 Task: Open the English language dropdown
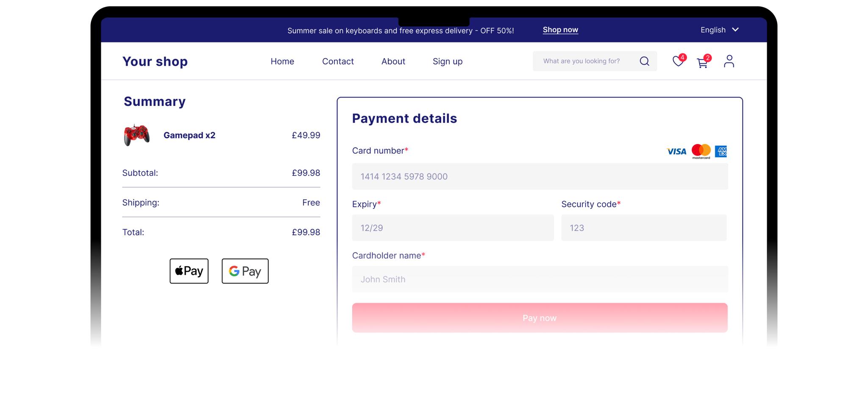pos(712,30)
